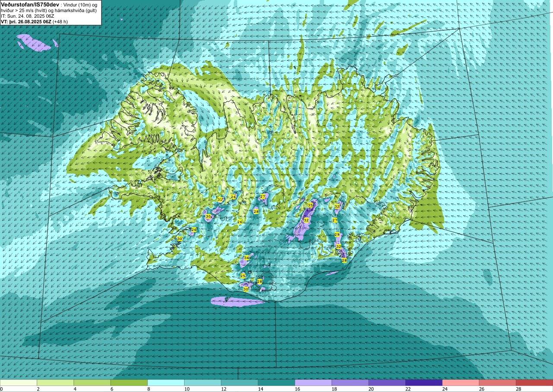Screen dimensions: 553x392
Task: Pick the yellow gust label 25
Action: point(243,276)
